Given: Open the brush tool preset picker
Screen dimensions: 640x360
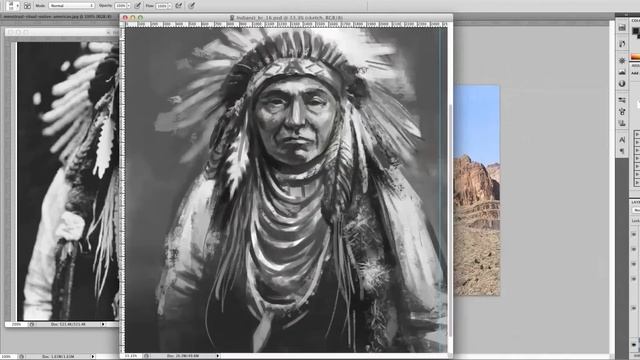Looking at the screenshot, I should (x=12, y=6).
